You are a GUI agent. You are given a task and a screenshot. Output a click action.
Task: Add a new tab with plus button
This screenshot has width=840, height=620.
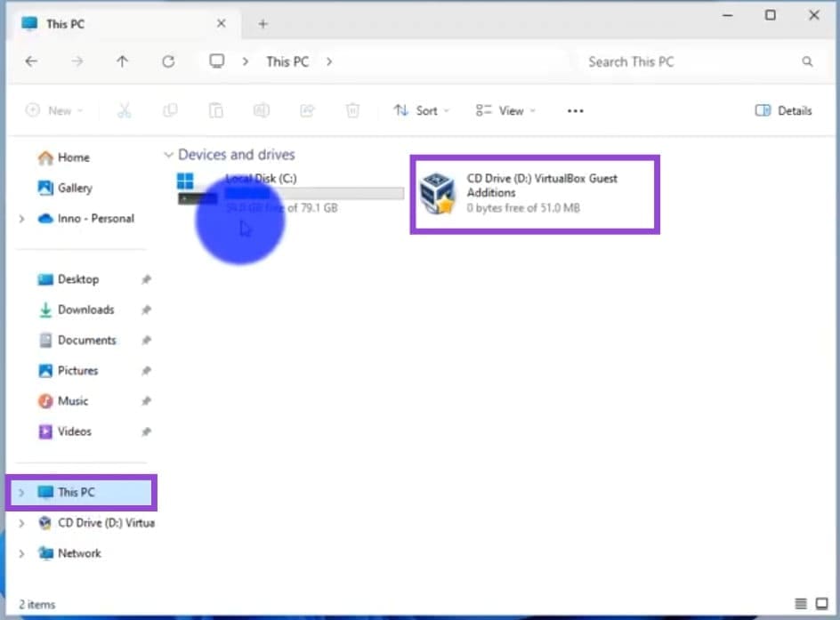262,24
